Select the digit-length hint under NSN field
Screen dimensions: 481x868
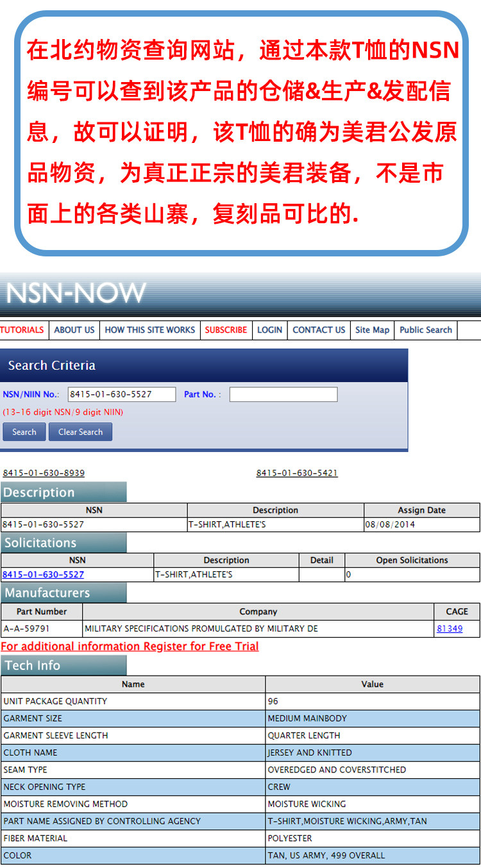63,412
